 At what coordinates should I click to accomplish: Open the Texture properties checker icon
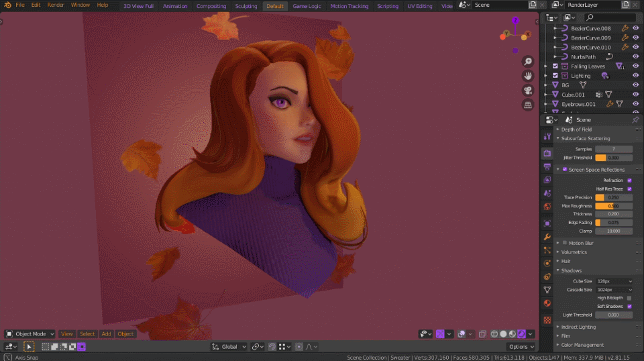547,320
